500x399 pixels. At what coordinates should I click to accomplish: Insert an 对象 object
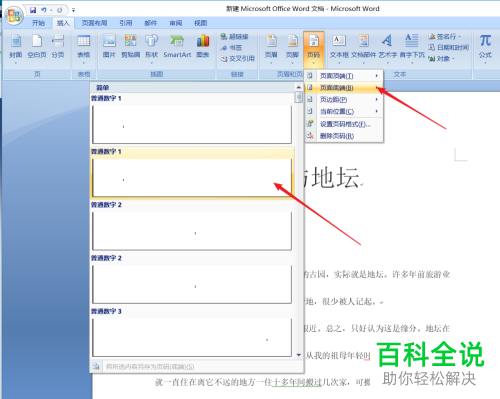(441, 59)
